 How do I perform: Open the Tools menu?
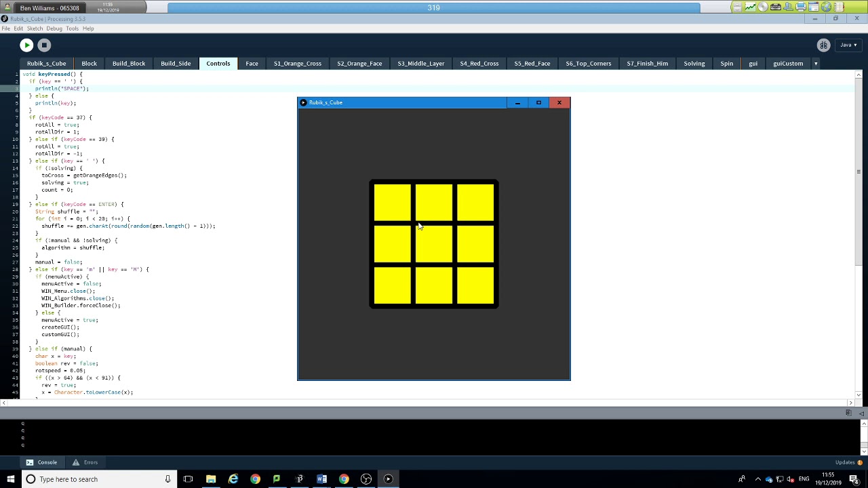pos(72,28)
